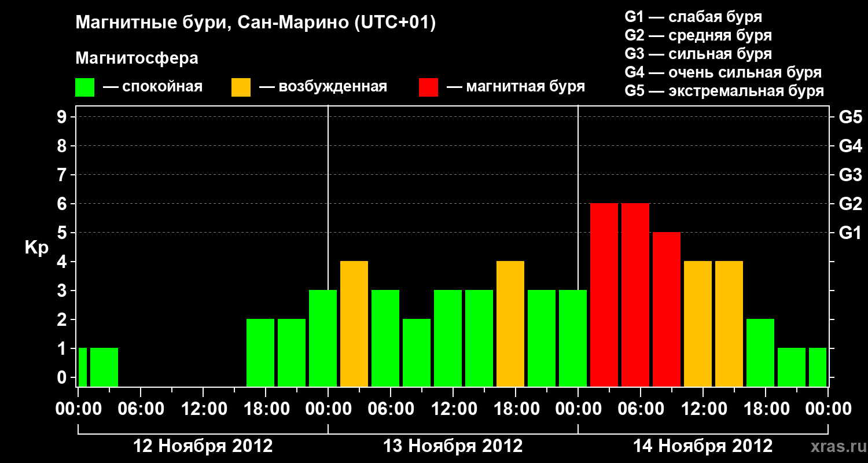Click the 'G5 — экстремальная буря' legend line

(724, 91)
